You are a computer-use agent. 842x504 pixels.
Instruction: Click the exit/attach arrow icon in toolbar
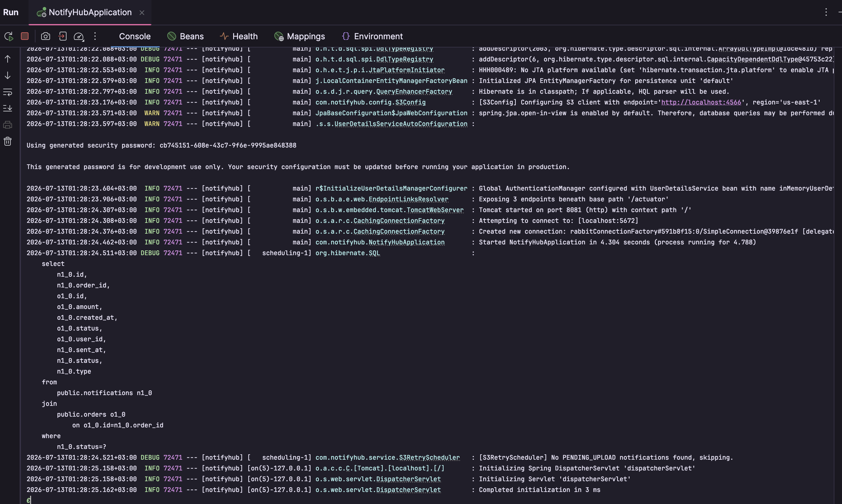(62, 36)
